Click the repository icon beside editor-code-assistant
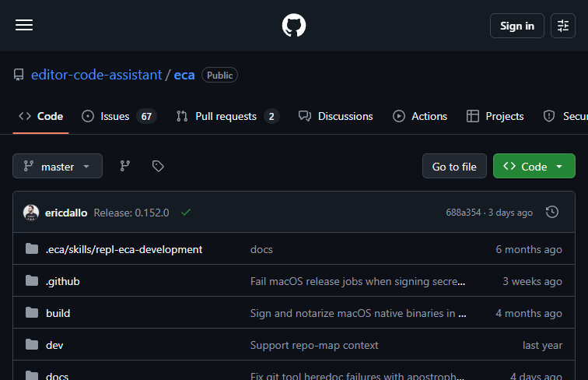This screenshot has height=380, width=588. point(19,75)
